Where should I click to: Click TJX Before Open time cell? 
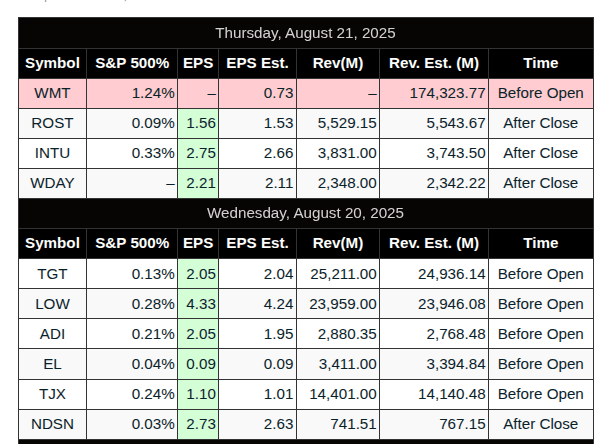tap(541, 395)
